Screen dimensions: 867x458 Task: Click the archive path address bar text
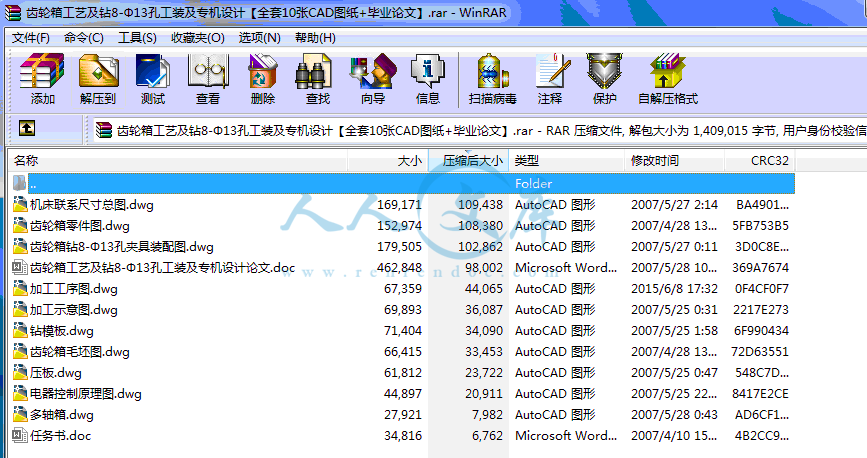(491, 131)
